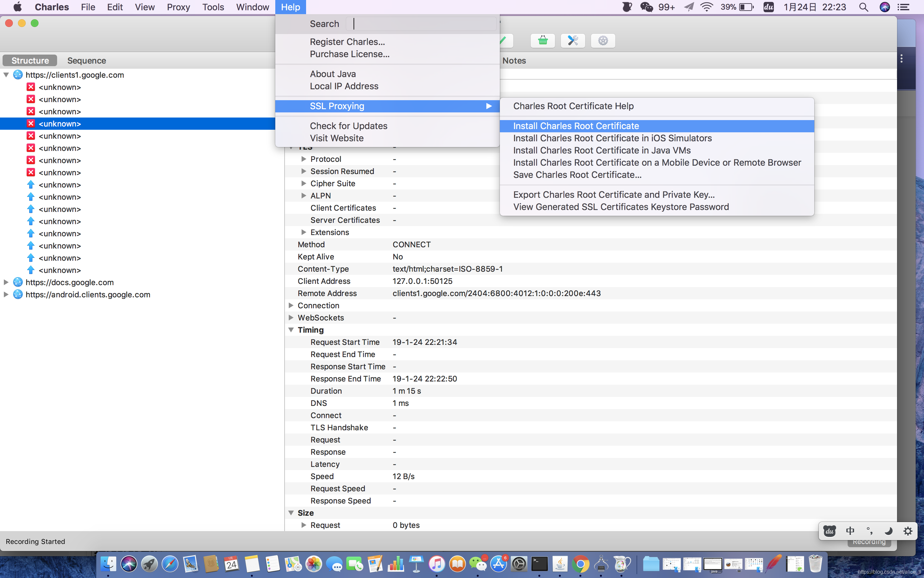Screen dimensions: 924x578
Task: Expand the ALPN row
Action: (304, 196)
